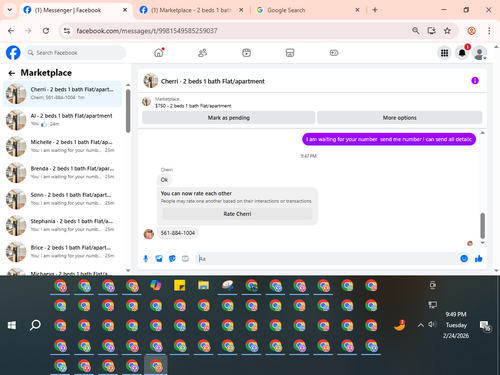
Task: Go back using the Marketplace arrow
Action: [12, 73]
